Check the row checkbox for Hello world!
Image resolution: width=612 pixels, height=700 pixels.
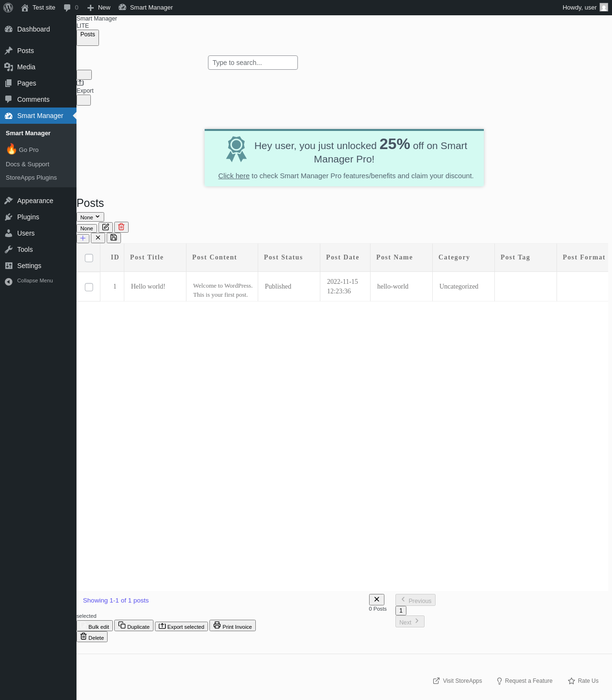coord(89,287)
